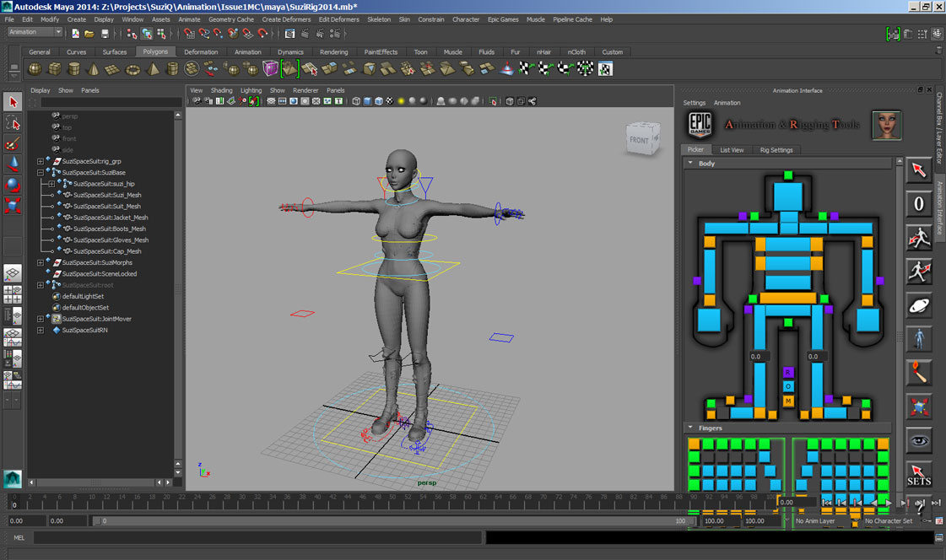Toggle the M button on the body picker
946x560 pixels.
[788, 401]
